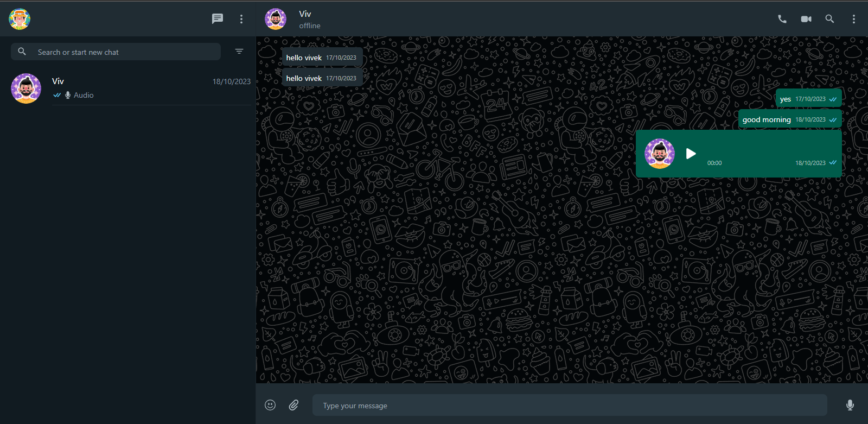Open the emoji picker
868x424 pixels.
(x=270, y=405)
